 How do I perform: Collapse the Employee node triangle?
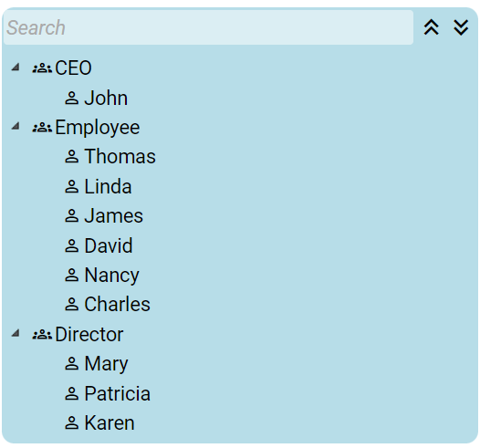click(16, 126)
